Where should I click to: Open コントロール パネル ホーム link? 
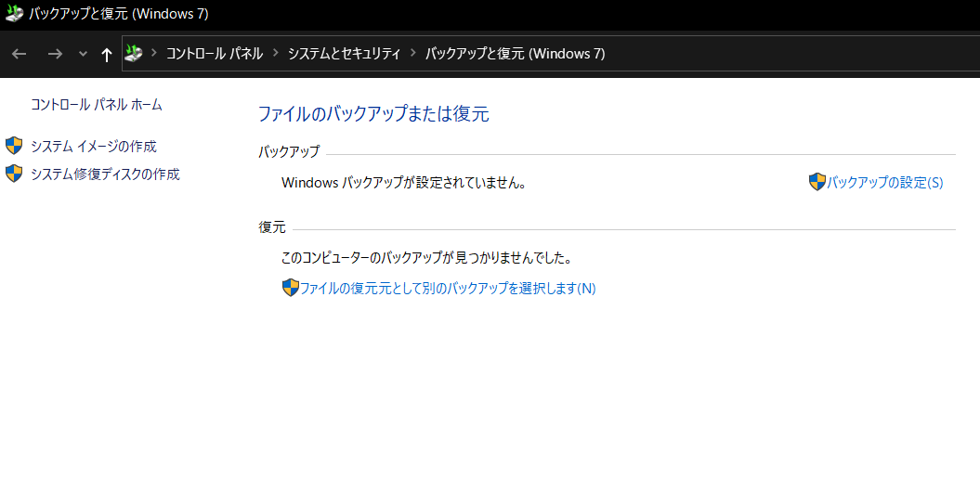click(97, 104)
